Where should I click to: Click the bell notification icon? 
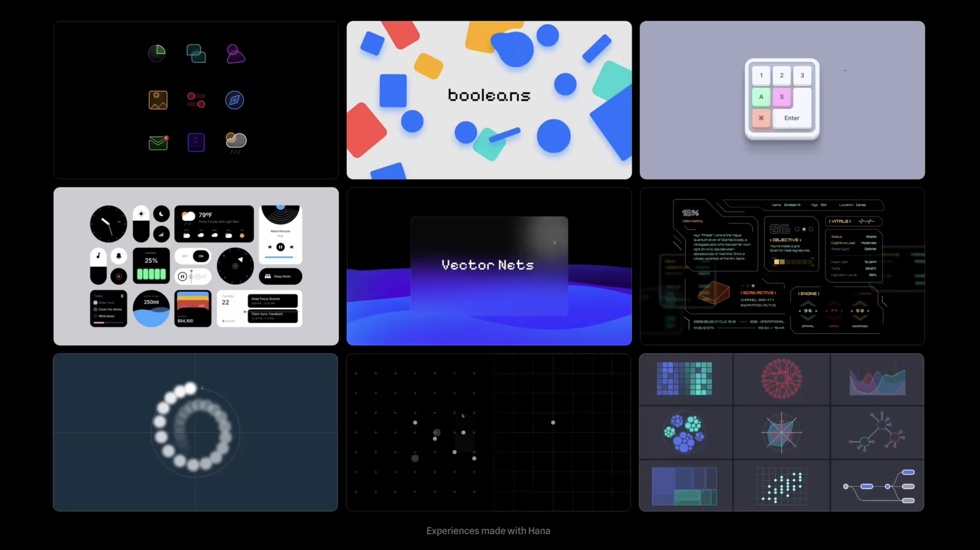coord(119,256)
